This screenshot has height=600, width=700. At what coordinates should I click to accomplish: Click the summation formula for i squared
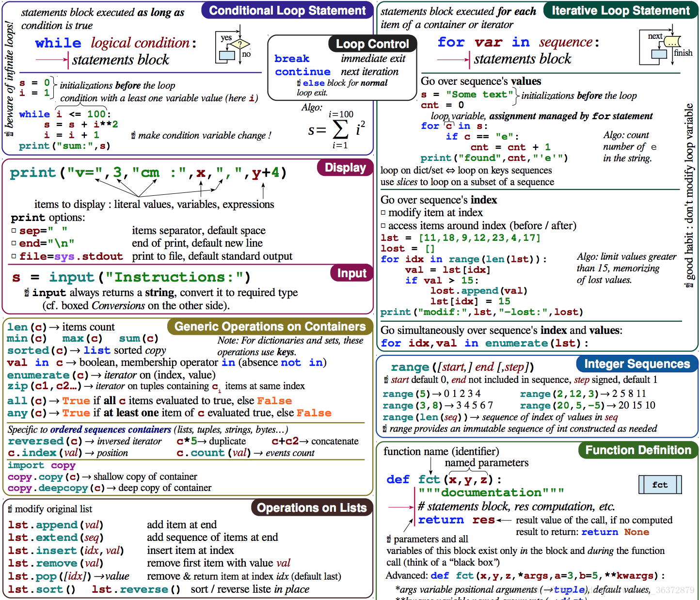click(x=336, y=129)
